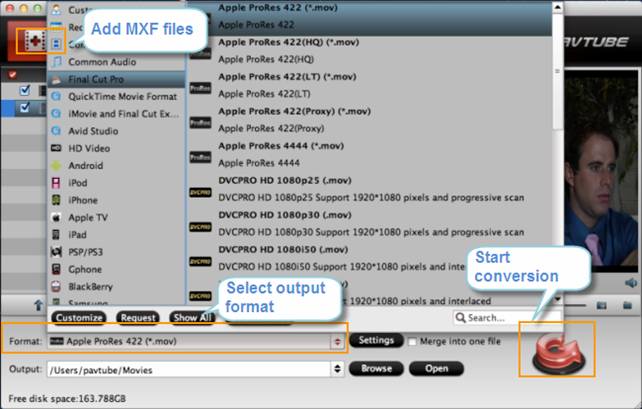Click the folder icon under the preview
642x409 pixels.
click(628, 305)
